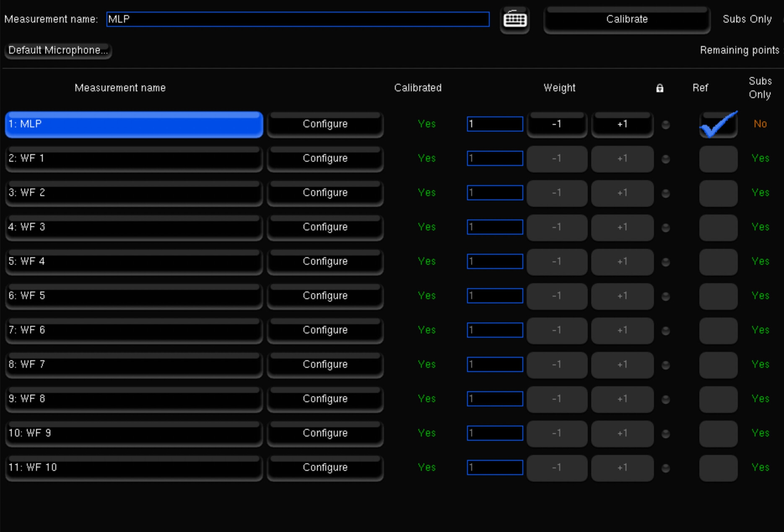784x532 pixels.
Task: Click the weight field for WF 1
Action: coord(495,158)
